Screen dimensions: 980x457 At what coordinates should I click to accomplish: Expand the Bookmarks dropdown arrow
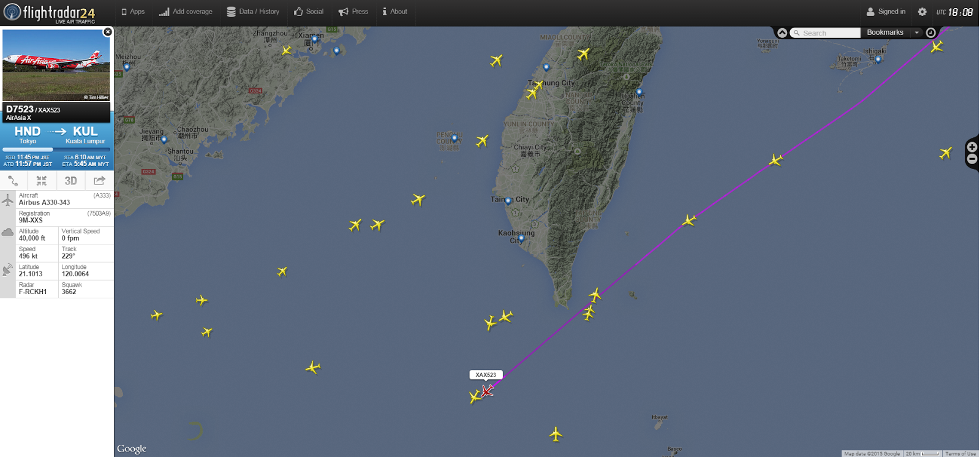pyautogui.click(x=916, y=32)
